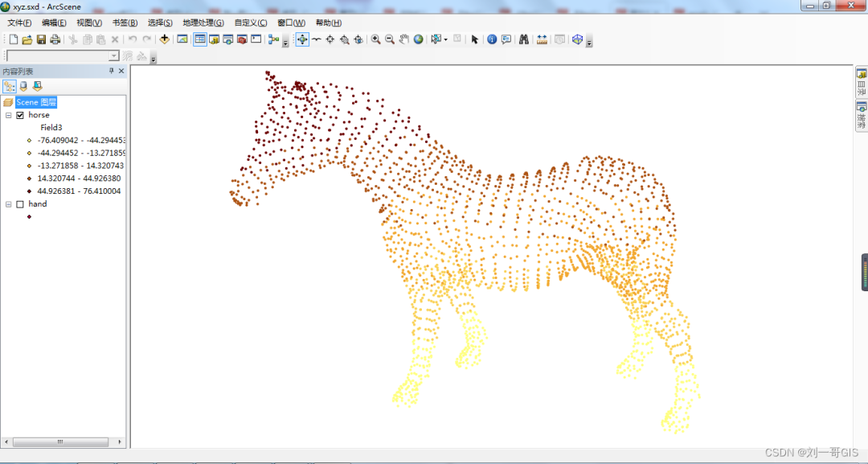List layers by source

pyautogui.click(x=23, y=86)
